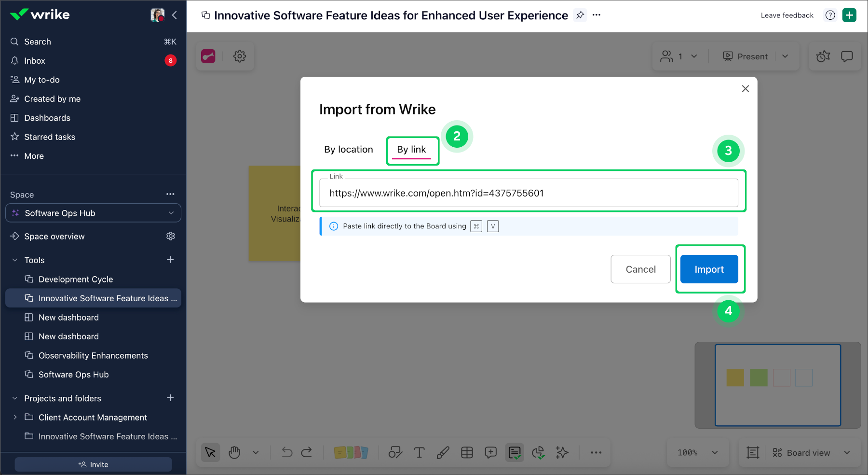868x475 pixels.
Task: Select the hand pan tool
Action: [x=234, y=453]
